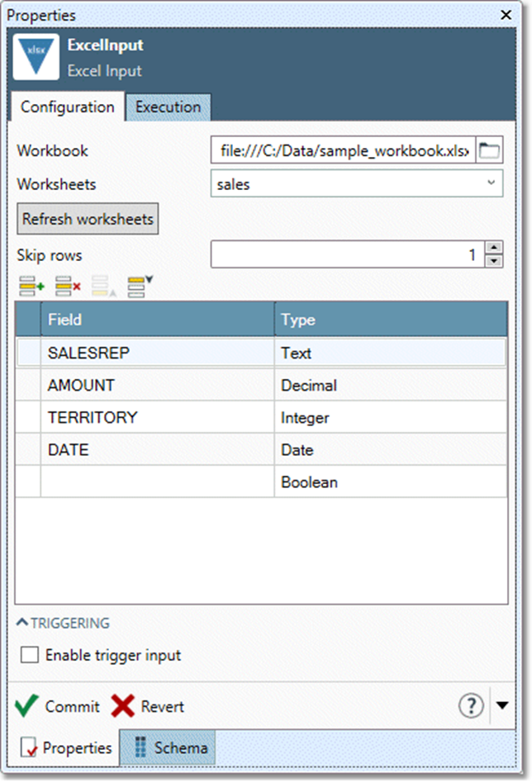This screenshot has width=532, height=783.
Task: Increase Skip rows with the up arrow
Action: [494, 249]
